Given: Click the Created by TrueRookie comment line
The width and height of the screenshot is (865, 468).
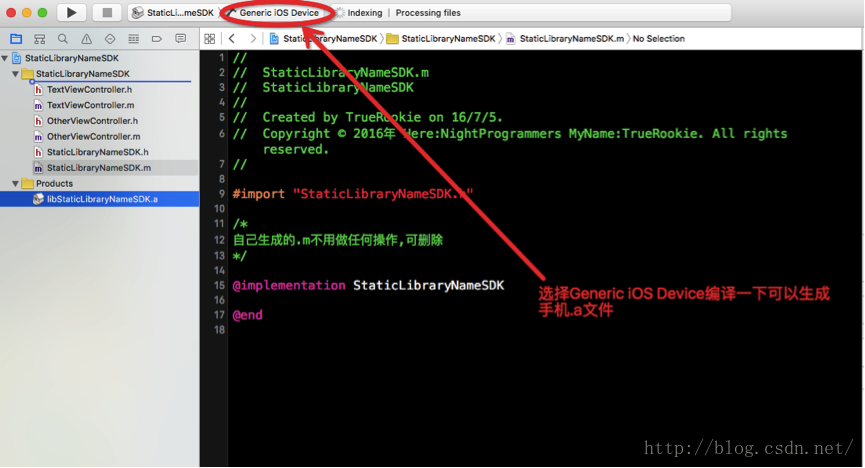Looking at the screenshot, I should click(367, 118).
